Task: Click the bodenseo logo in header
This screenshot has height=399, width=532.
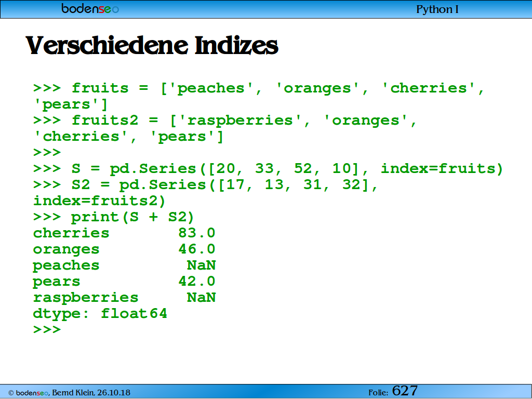Action: pos(90,8)
